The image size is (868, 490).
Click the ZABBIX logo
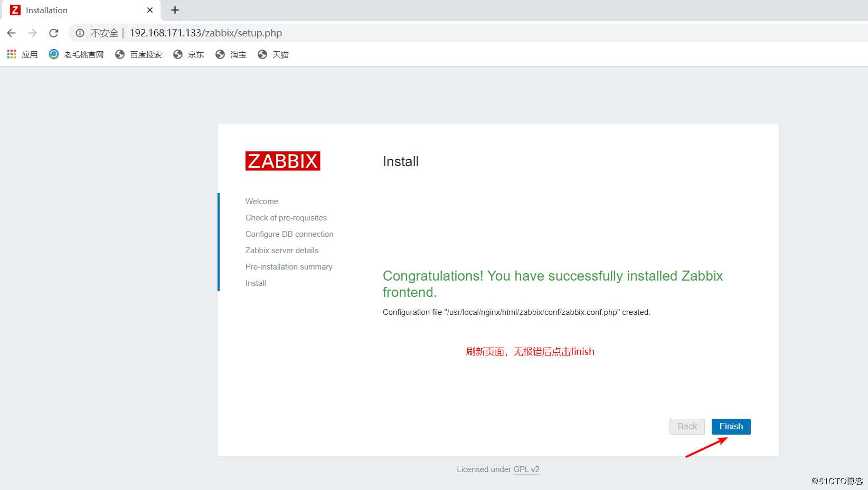[x=282, y=161]
